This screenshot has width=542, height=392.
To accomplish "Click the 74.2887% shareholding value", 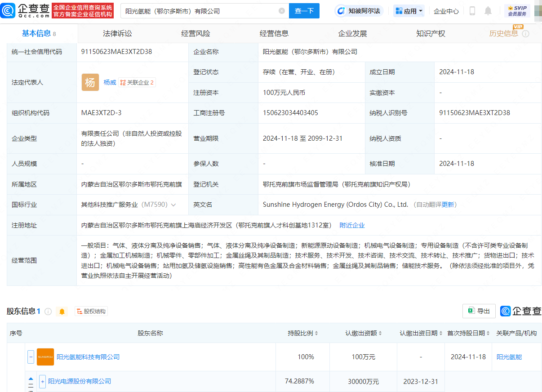I will [x=299, y=381].
